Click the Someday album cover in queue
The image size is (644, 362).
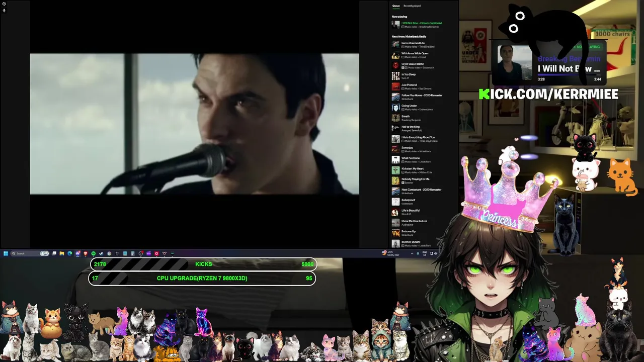click(x=396, y=149)
